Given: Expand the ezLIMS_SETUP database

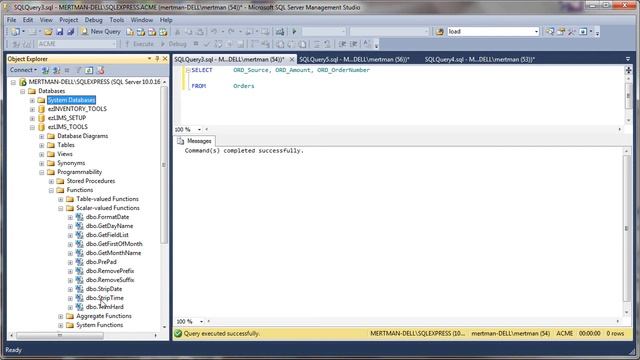Looking at the screenshot, I should pyautogui.click(x=32, y=118).
